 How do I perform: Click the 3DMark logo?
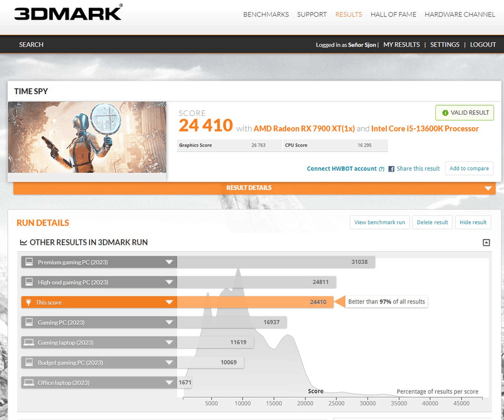pyautogui.click(x=68, y=13)
